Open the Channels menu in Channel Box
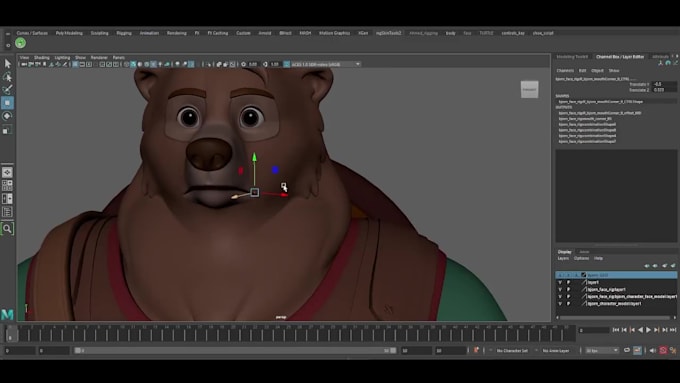The height and width of the screenshot is (383, 680). [565, 70]
